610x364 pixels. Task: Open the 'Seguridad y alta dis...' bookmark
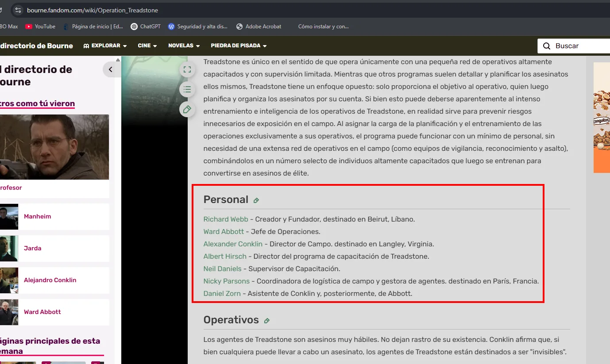[x=197, y=27]
